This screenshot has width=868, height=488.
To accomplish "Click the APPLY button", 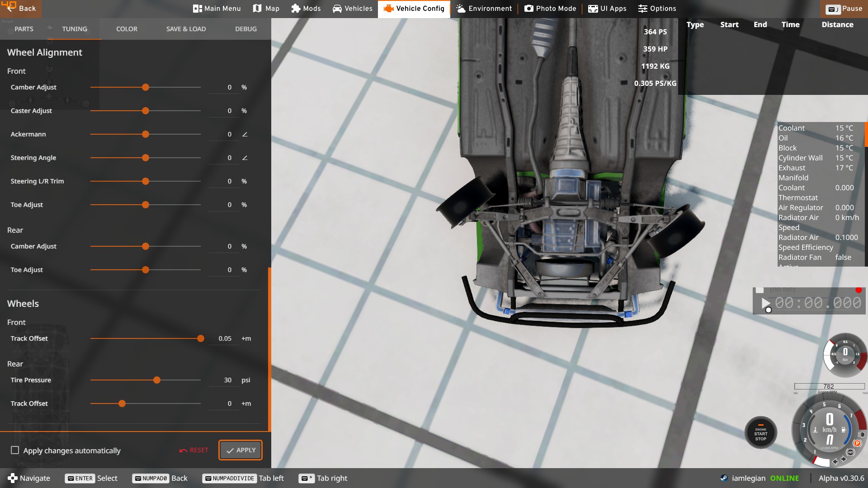I will click(x=241, y=450).
